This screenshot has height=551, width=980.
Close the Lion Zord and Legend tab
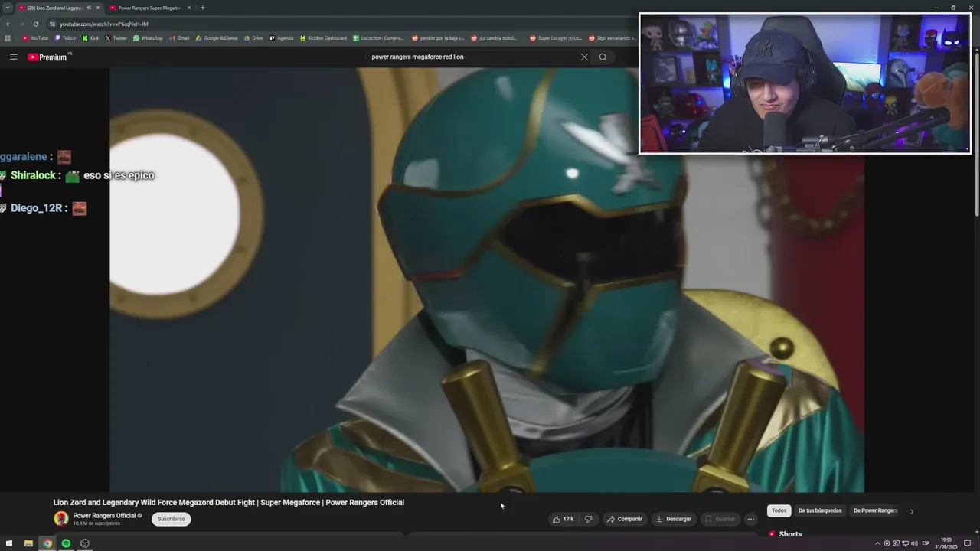[x=97, y=8]
